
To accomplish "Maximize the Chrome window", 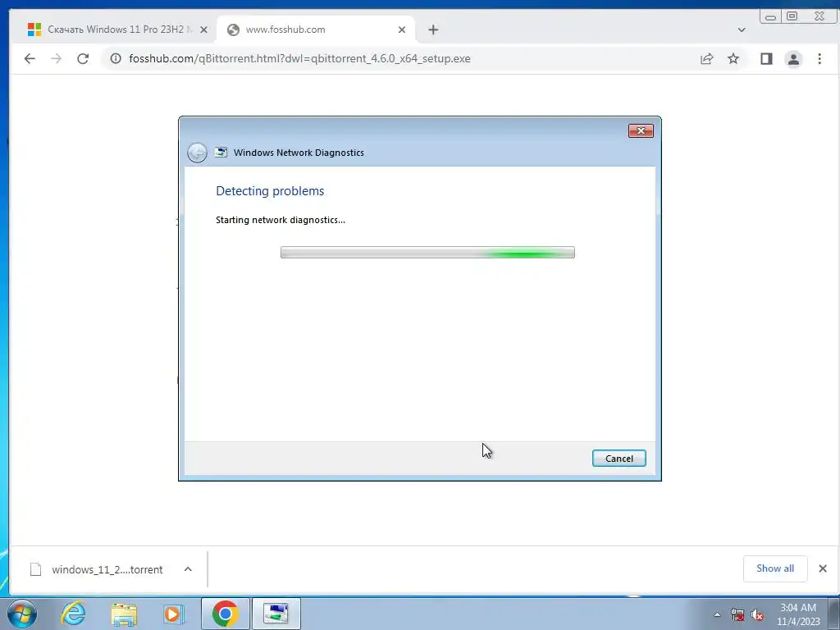I will coord(792,16).
